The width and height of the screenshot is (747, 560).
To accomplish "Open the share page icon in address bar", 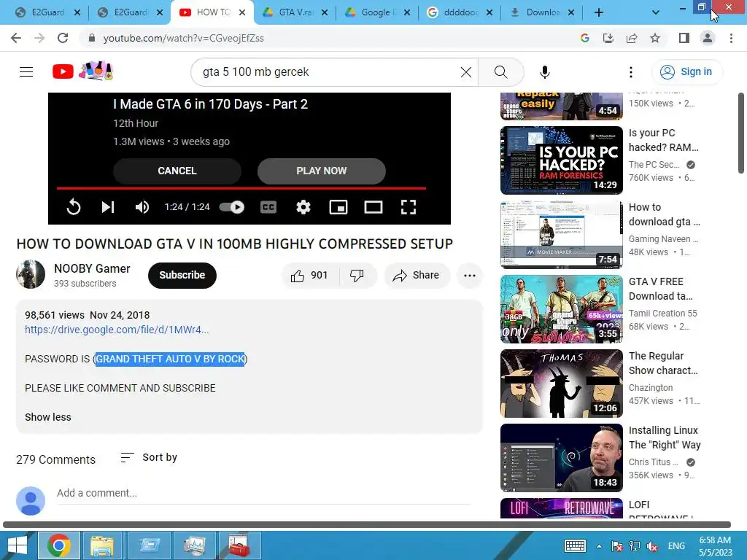I will (632, 38).
